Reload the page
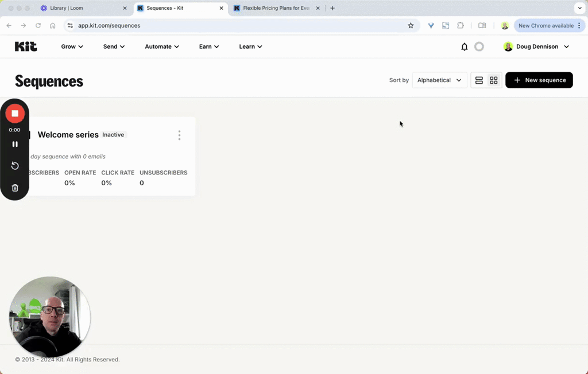588x374 pixels. (38, 25)
